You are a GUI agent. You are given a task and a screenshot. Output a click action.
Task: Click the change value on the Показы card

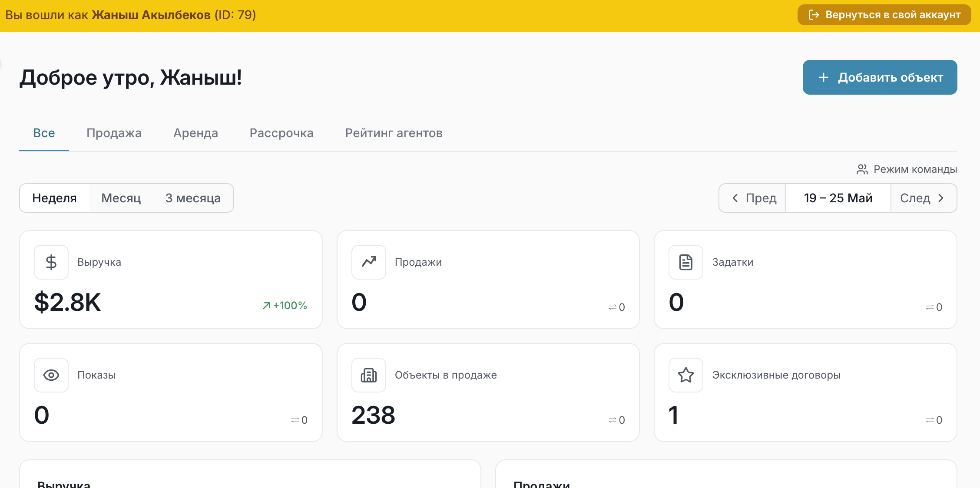(x=299, y=420)
